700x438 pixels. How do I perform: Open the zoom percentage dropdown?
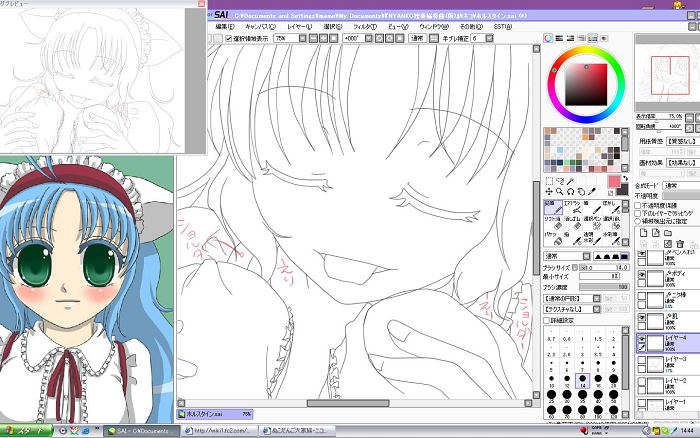(x=302, y=39)
